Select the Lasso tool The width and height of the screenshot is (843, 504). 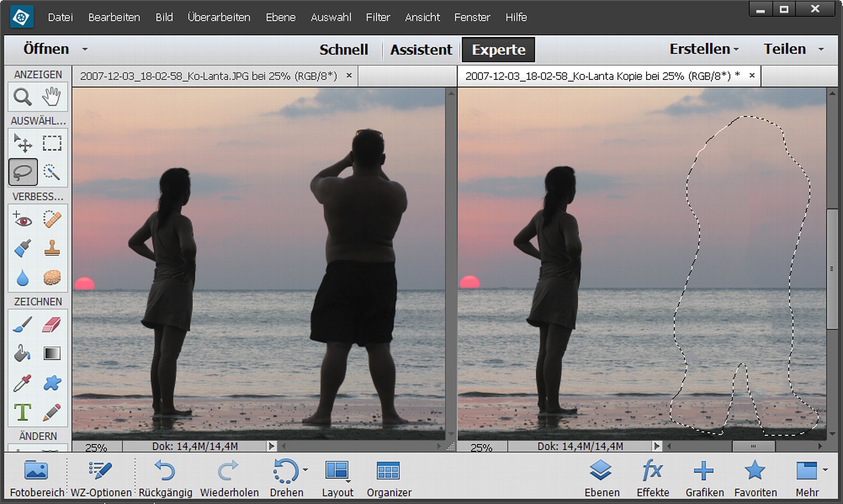coord(23,172)
